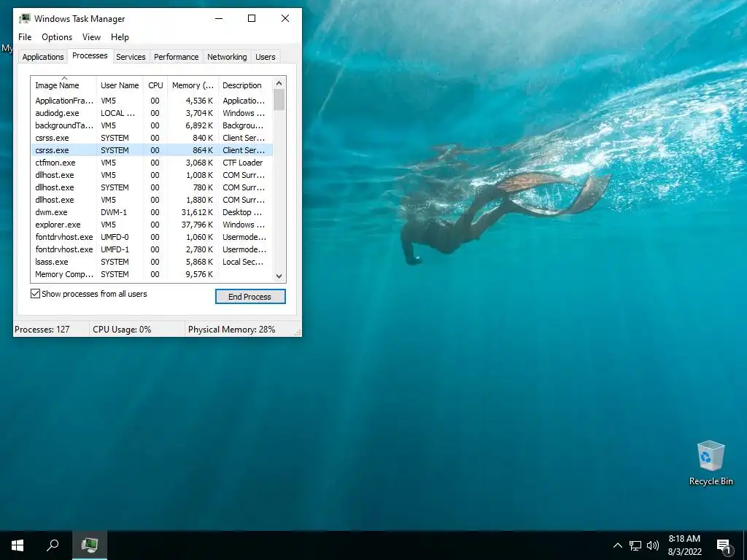Select dllhost.exe row with 1,880 K
Image resolution: width=747 pixels, height=560 pixels.
pos(152,200)
